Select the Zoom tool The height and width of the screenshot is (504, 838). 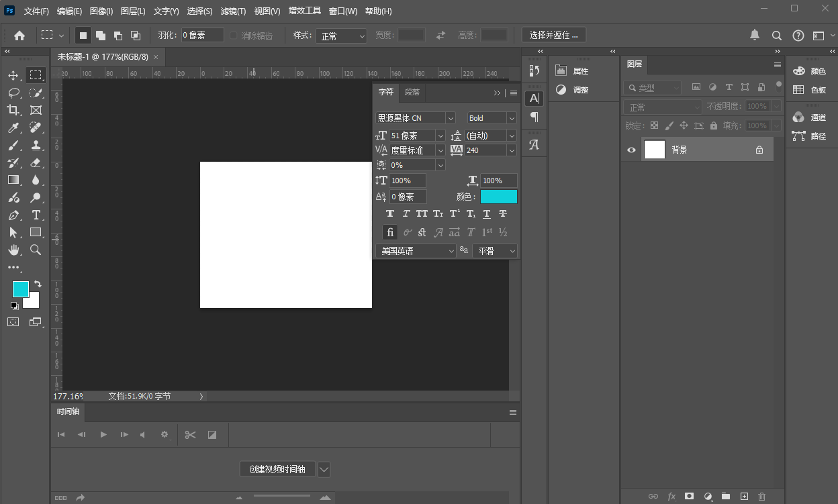36,250
